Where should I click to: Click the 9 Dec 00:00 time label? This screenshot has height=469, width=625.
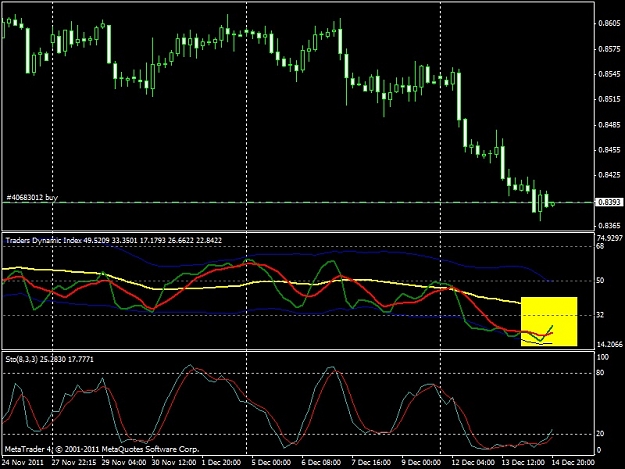(x=421, y=463)
